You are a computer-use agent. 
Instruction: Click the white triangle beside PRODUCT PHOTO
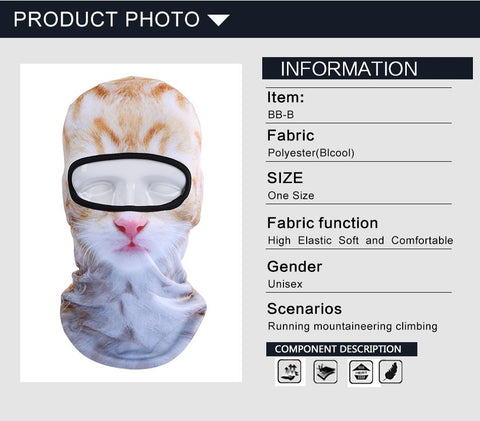coord(219,19)
